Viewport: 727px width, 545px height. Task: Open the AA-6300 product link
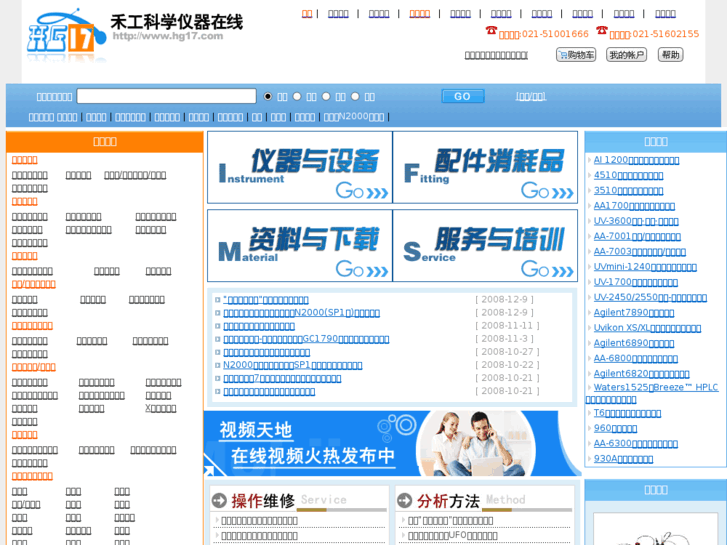pos(636,444)
